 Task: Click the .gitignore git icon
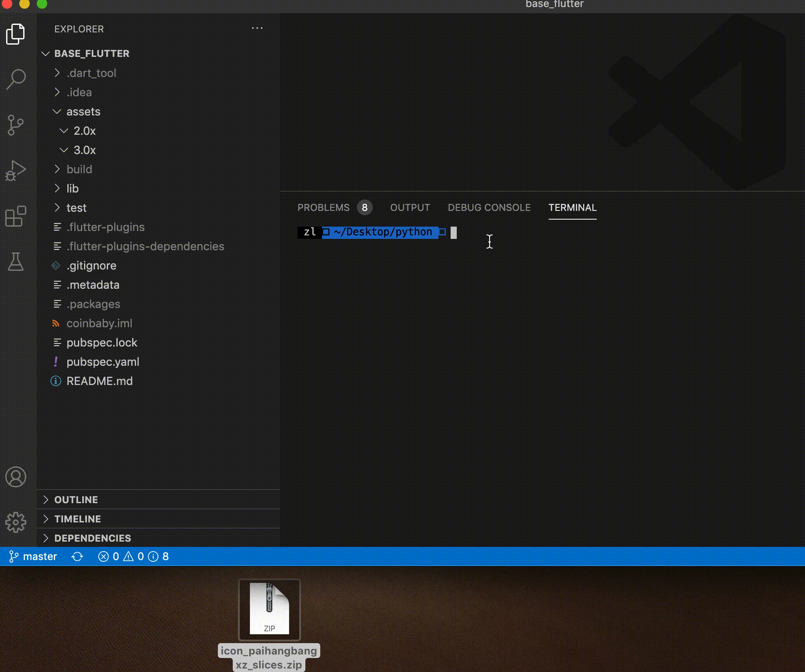(x=56, y=266)
